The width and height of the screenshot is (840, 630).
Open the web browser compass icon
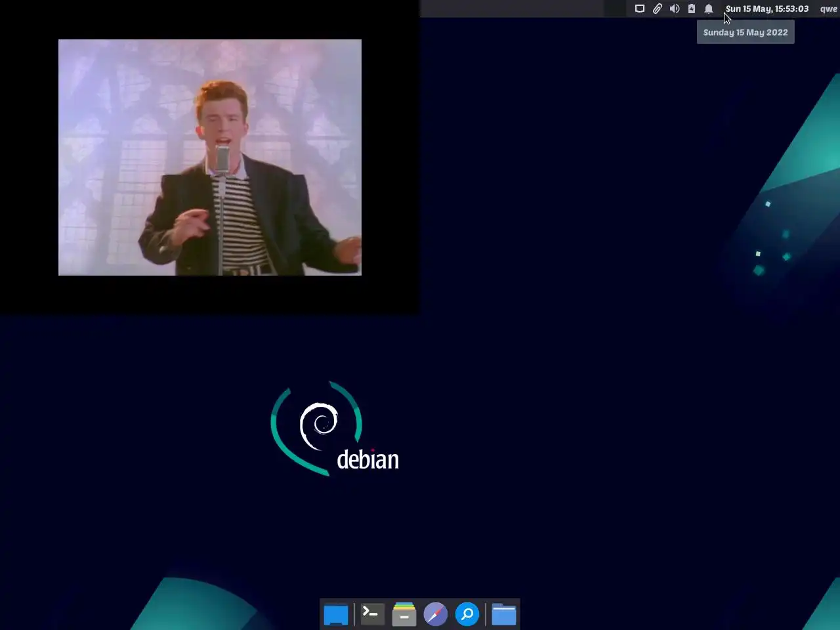(x=435, y=614)
